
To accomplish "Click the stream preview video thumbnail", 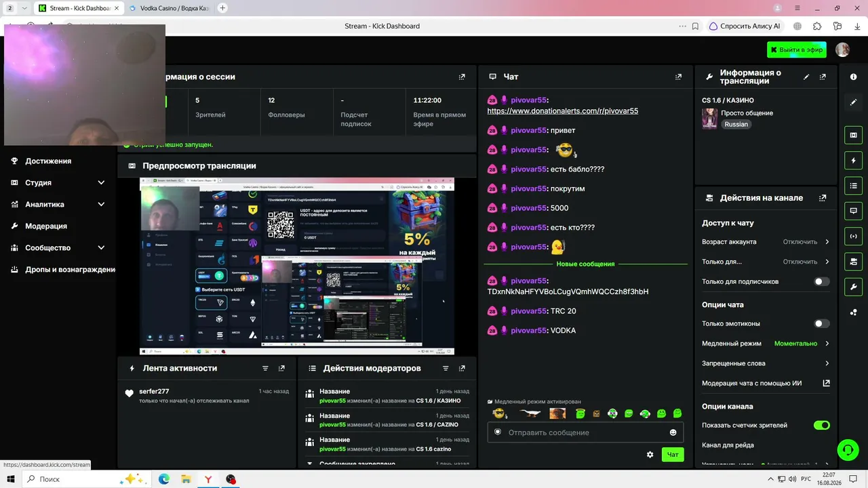I will (297, 266).
